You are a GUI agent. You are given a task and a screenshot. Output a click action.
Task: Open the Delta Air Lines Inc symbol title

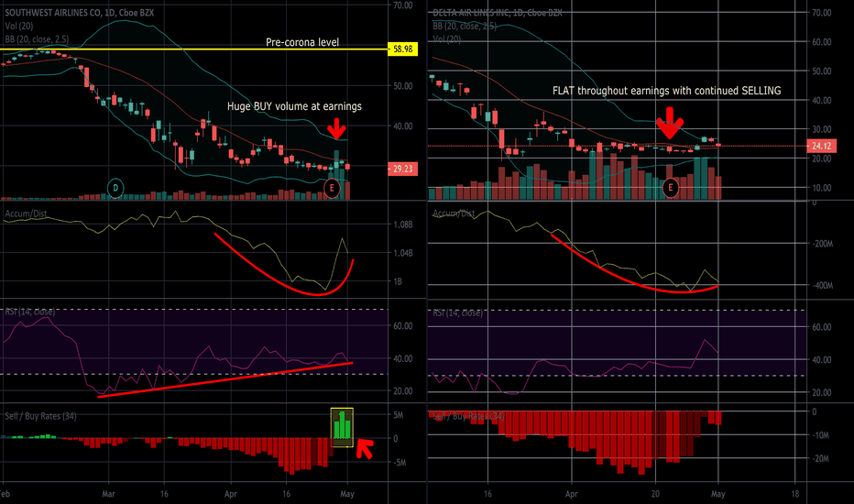click(498, 13)
